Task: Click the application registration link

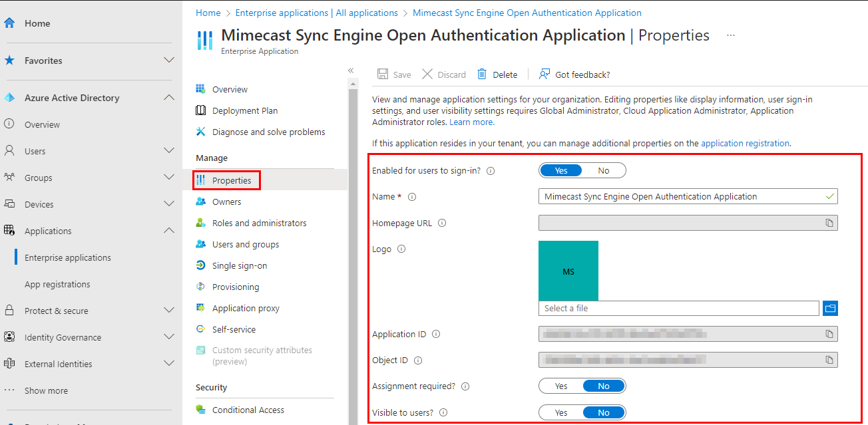Action: 745,143
